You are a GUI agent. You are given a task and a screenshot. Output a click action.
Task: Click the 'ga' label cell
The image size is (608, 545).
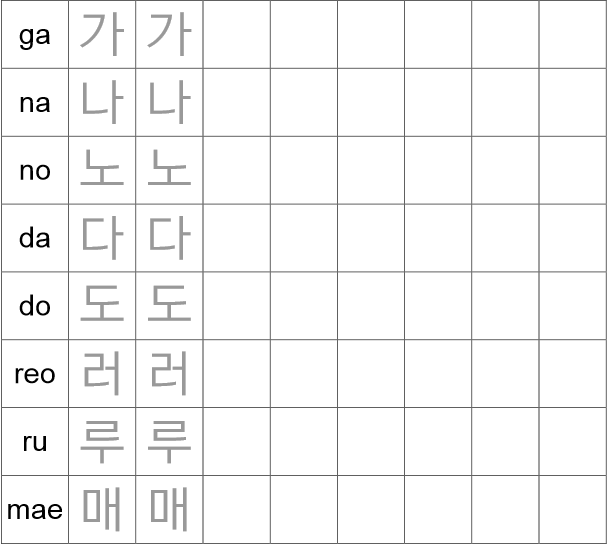click(35, 34)
